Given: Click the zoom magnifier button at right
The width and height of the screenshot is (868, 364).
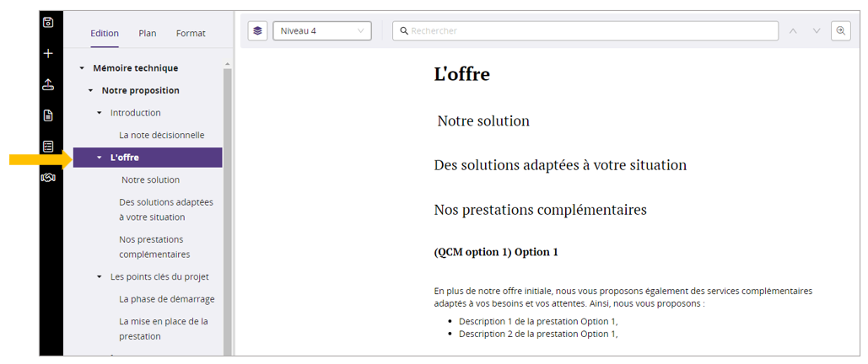Looking at the screenshot, I should pos(840,31).
